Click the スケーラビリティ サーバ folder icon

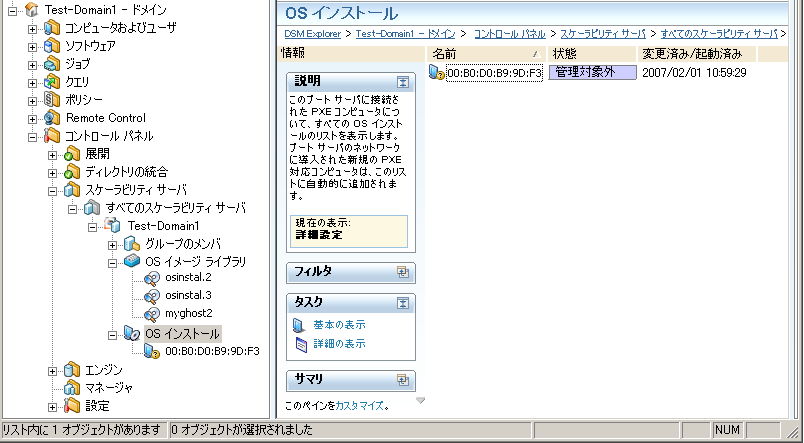point(72,190)
